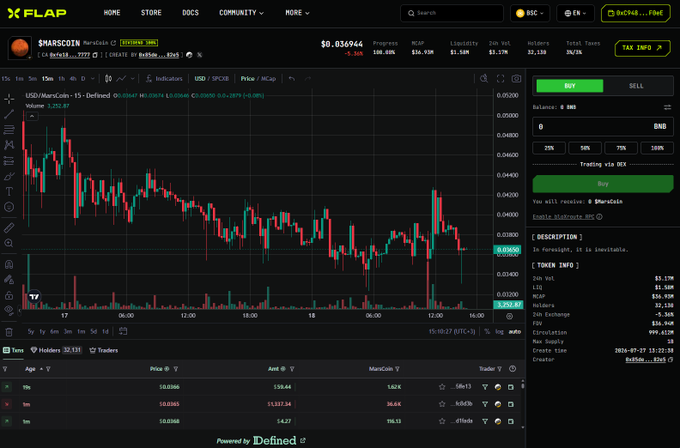Select the 5d date range
680x448 pixels.
[94, 331]
